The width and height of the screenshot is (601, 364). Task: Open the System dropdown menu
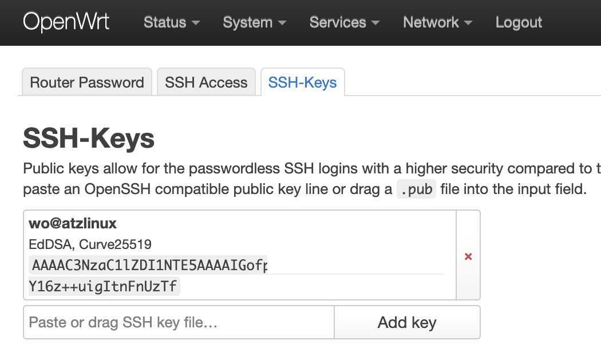coord(255,22)
